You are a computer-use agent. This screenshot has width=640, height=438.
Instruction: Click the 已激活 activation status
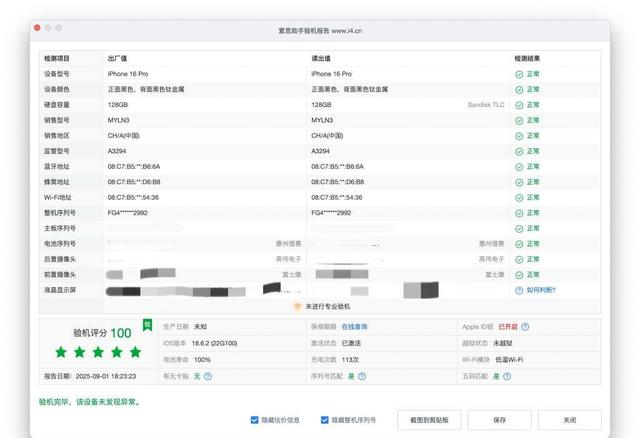point(351,343)
